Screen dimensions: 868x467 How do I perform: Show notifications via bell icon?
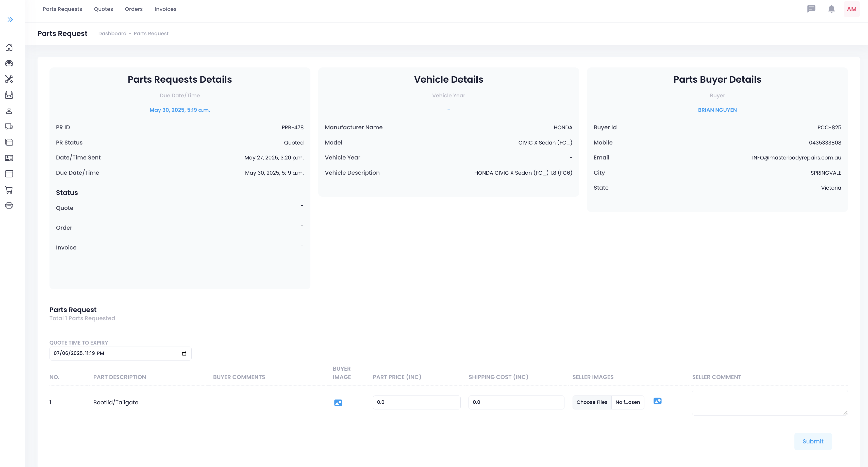(831, 9)
